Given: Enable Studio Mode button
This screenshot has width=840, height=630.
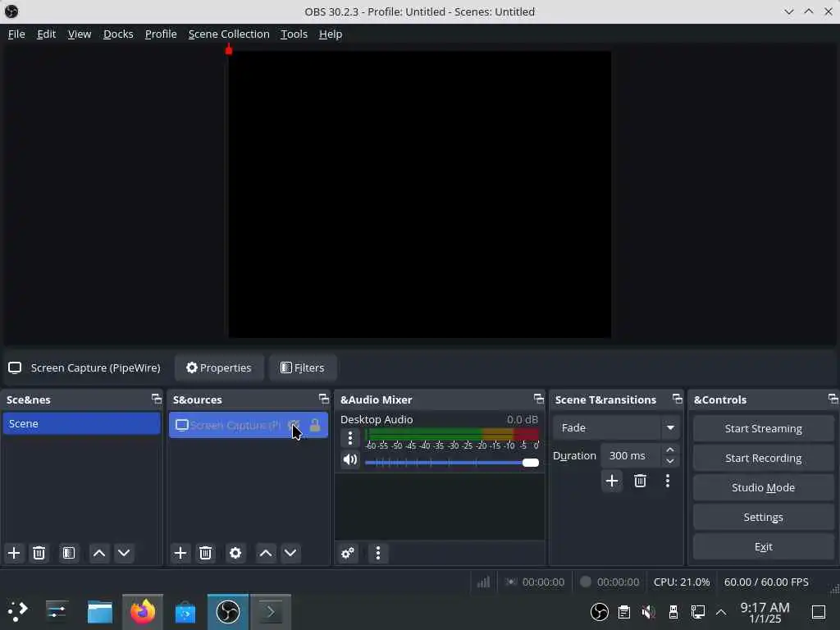Looking at the screenshot, I should [x=764, y=487].
